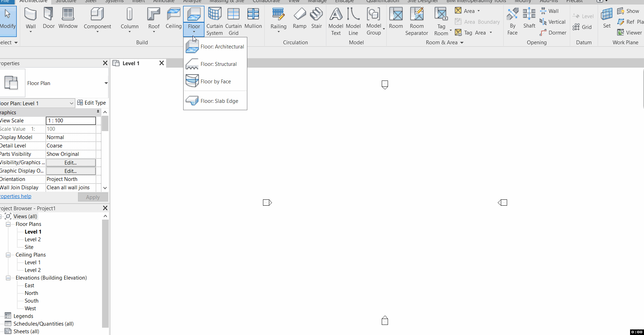Collapse the Graphics properties section
This screenshot has width=644, height=335.
coord(98,112)
